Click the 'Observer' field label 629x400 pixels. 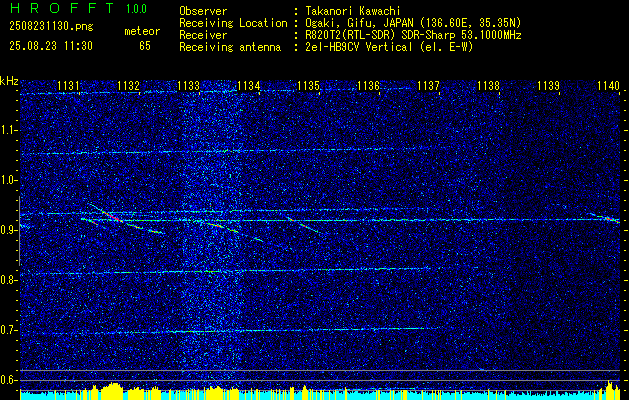coord(203,11)
